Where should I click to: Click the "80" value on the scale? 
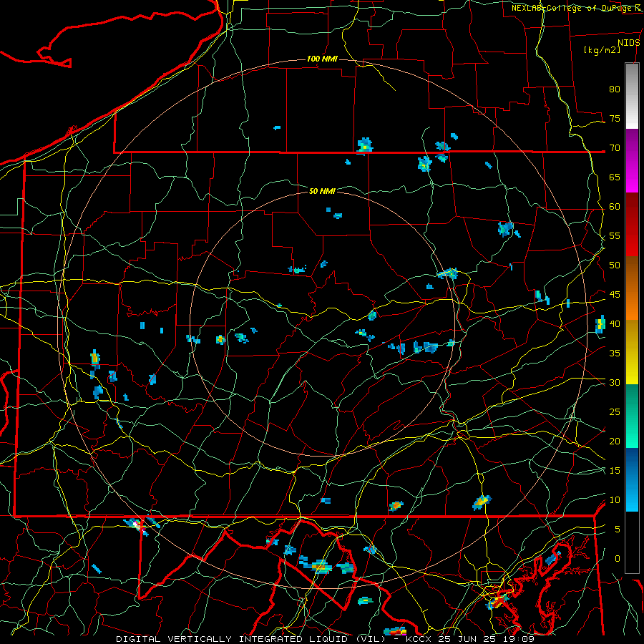pyautogui.click(x=615, y=89)
